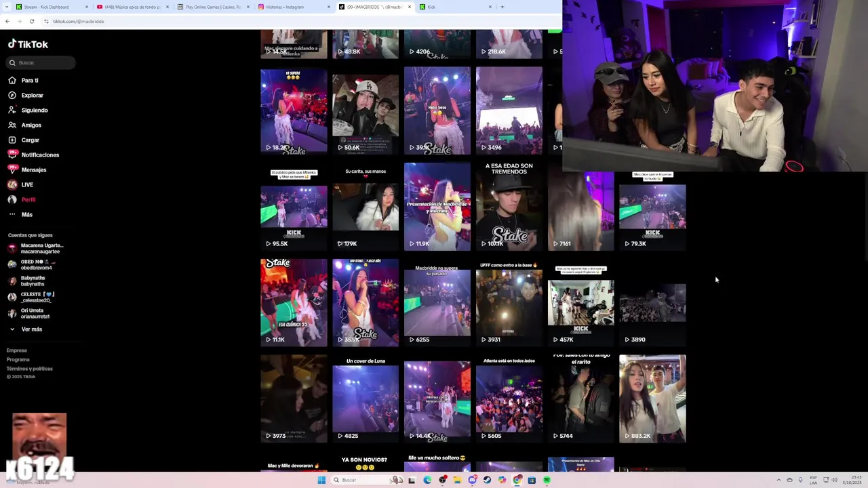The height and width of the screenshot is (488, 868).
Task: Close the Historias Instagram tab
Action: coord(329,7)
